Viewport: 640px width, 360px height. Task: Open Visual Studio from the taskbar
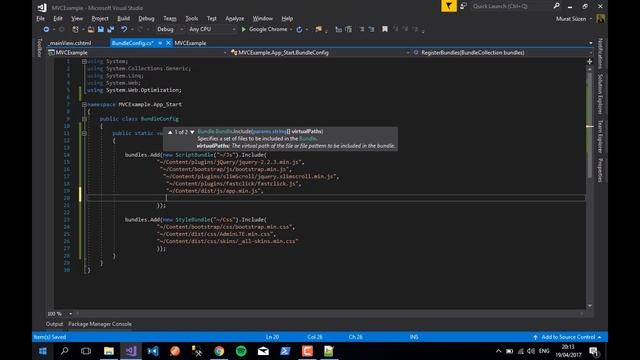[x=131, y=351]
